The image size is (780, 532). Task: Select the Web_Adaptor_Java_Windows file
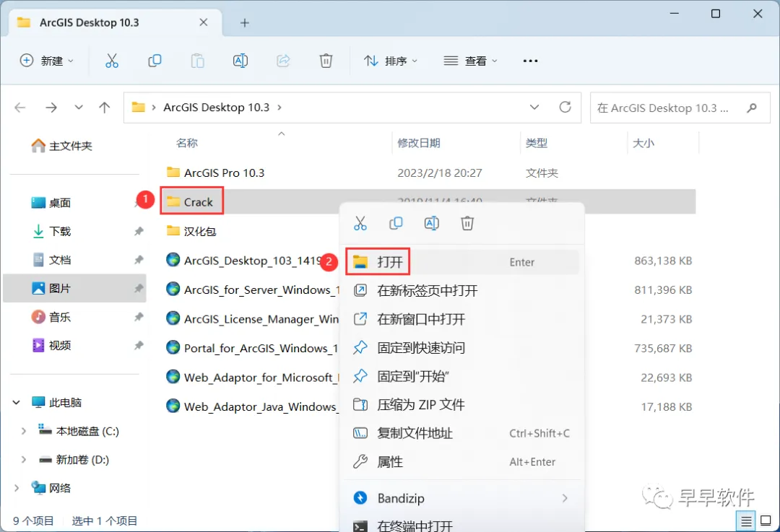tap(253, 406)
